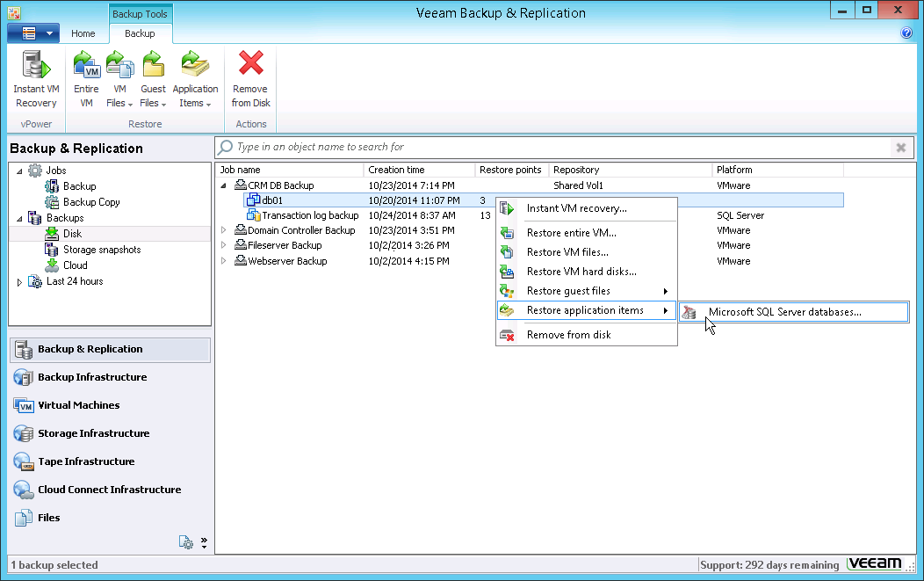Choose Restore VM files menu item

(x=587, y=252)
